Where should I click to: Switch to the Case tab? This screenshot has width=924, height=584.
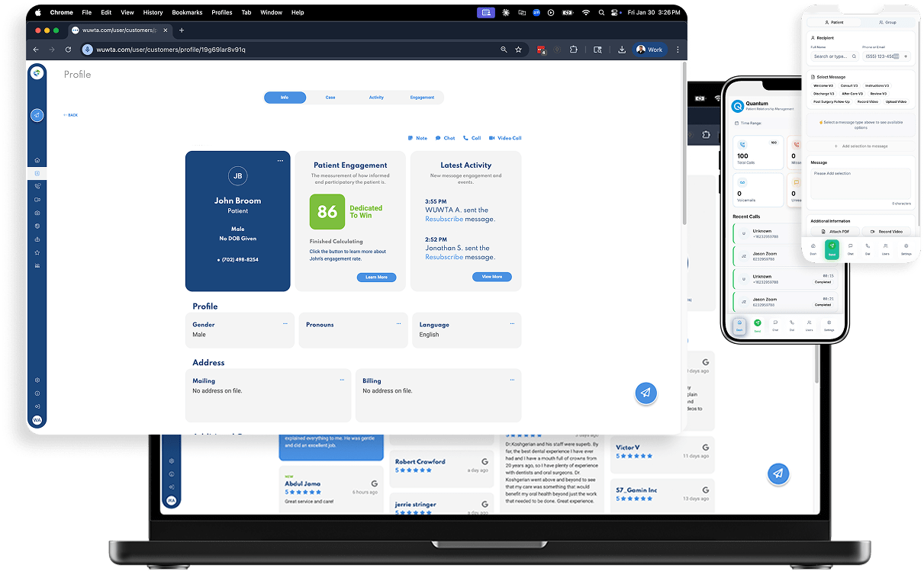tap(330, 98)
